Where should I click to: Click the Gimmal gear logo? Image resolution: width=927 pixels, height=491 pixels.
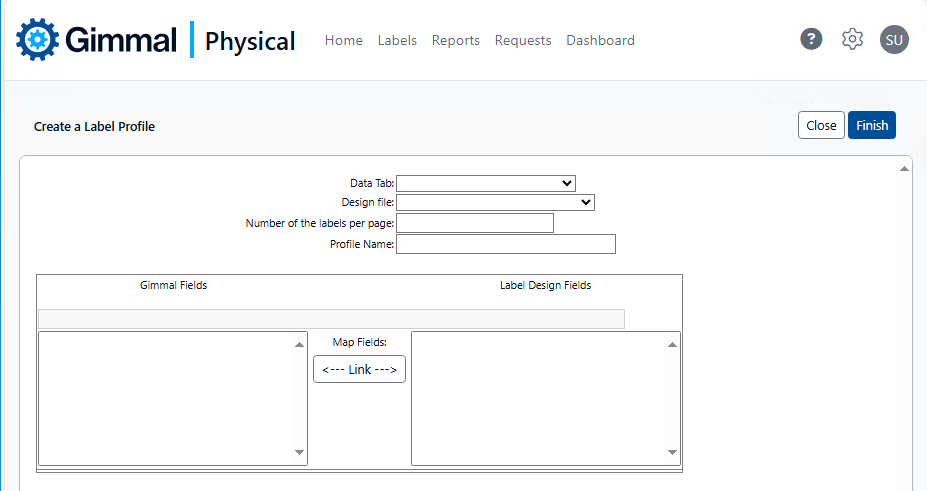pyautogui.click(x=38, y=40)
